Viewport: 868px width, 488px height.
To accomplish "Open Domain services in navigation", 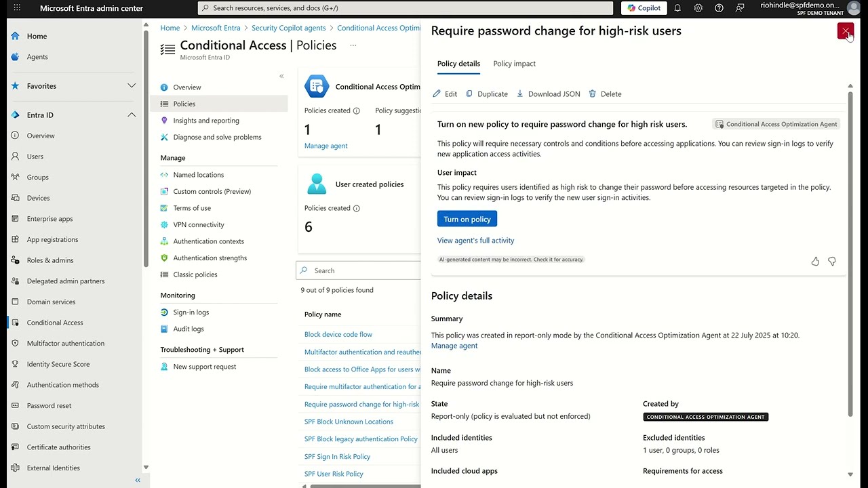I will coord(51,302).
